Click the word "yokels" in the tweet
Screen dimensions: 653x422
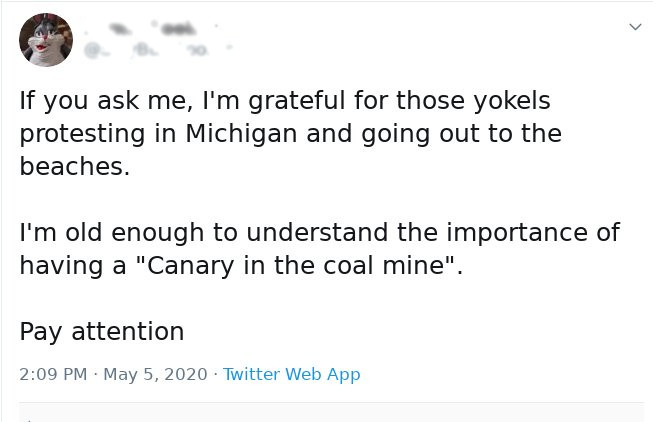tap(512, 101)
